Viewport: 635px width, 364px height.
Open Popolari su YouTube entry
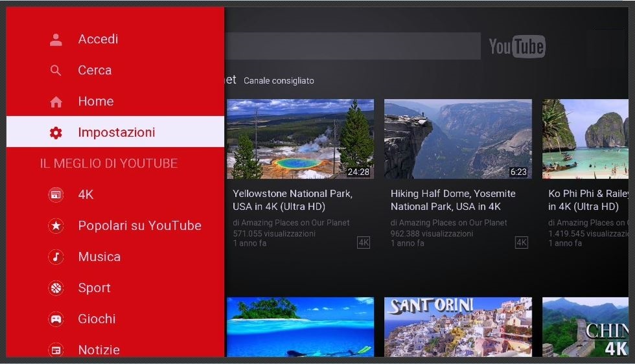115,225
